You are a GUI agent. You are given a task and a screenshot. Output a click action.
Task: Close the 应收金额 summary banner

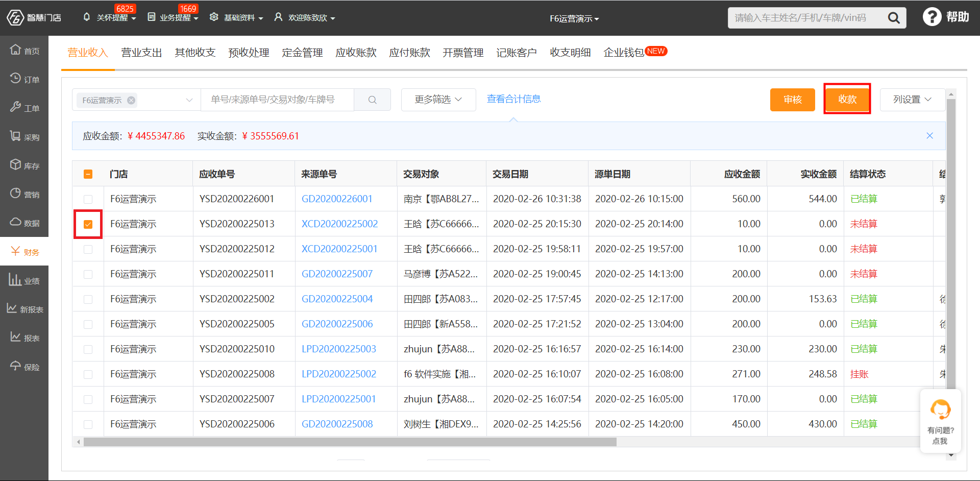point(929,135)
